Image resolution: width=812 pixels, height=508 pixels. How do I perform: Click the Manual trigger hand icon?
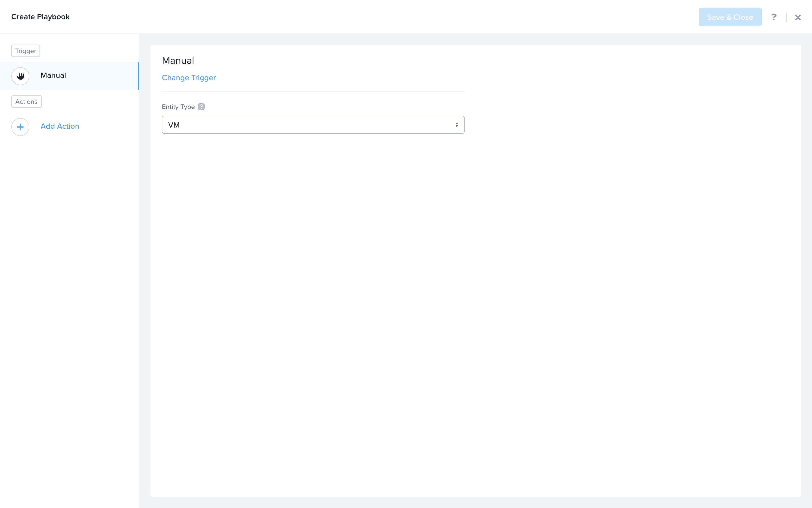pos(21,76)
